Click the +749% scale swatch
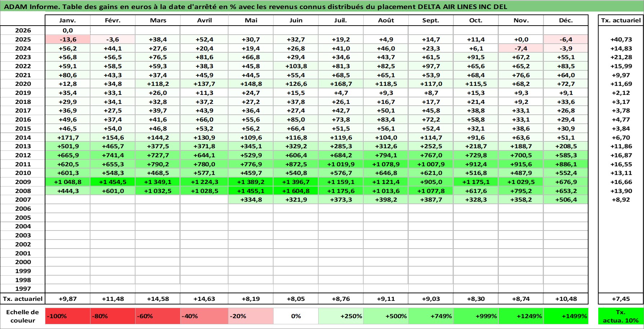 [x=431, y=316]
